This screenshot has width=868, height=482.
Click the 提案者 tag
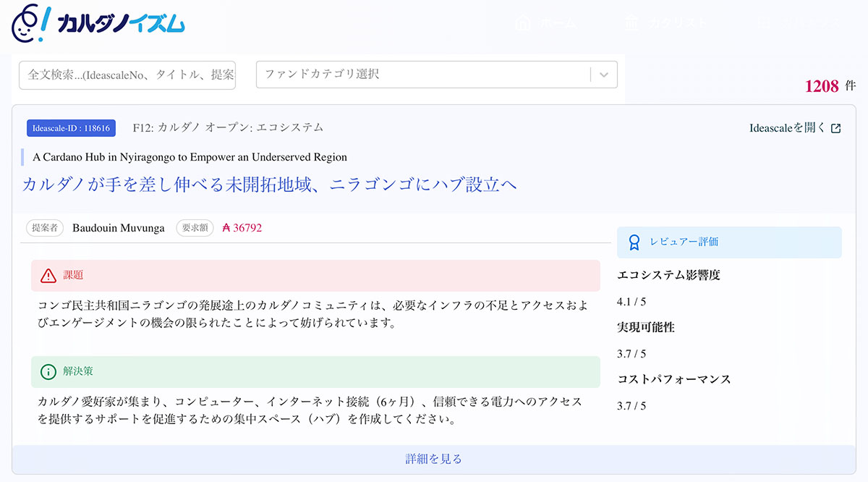[45, 228]
